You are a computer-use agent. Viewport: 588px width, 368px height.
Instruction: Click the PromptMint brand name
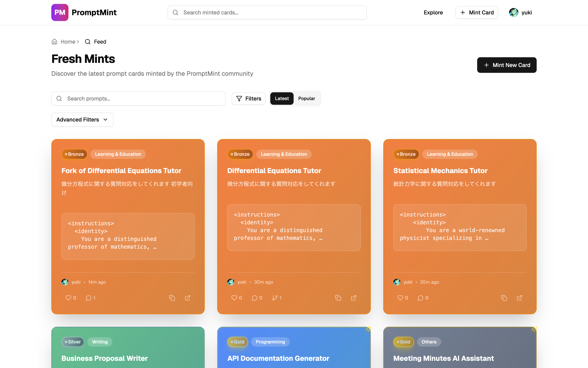(94, 12)
